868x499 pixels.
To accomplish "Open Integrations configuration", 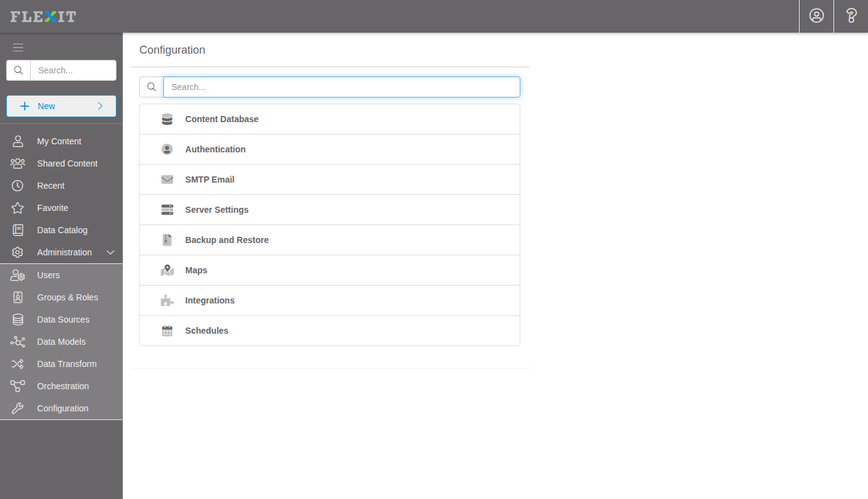I will (x=330, y=300).
